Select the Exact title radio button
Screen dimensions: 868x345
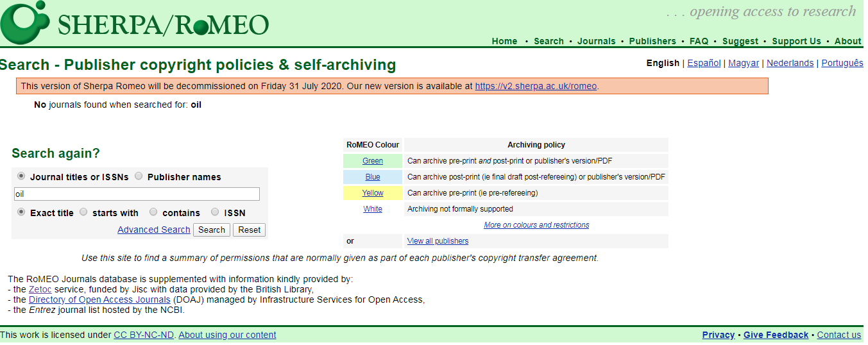point(21,212)
